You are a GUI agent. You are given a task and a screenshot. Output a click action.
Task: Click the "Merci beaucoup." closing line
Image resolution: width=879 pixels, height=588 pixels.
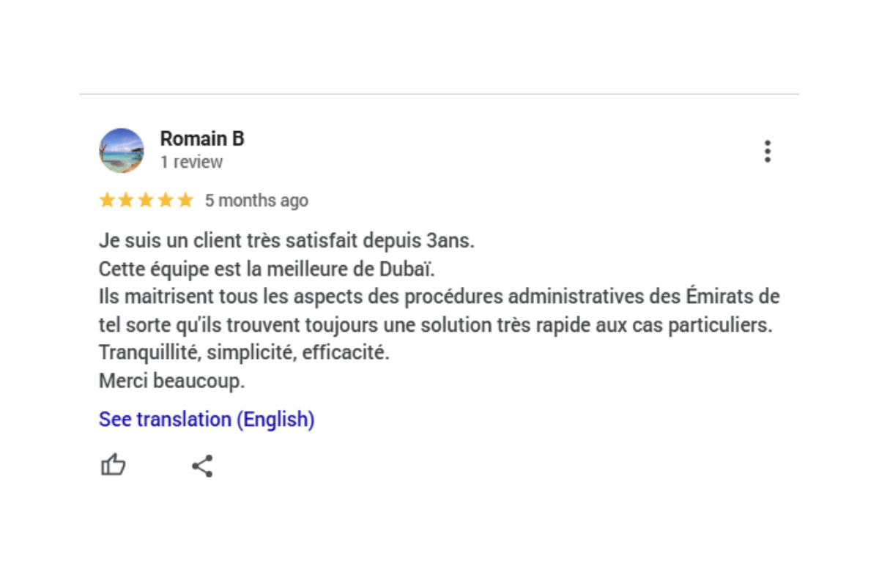(x=171, y=381)
